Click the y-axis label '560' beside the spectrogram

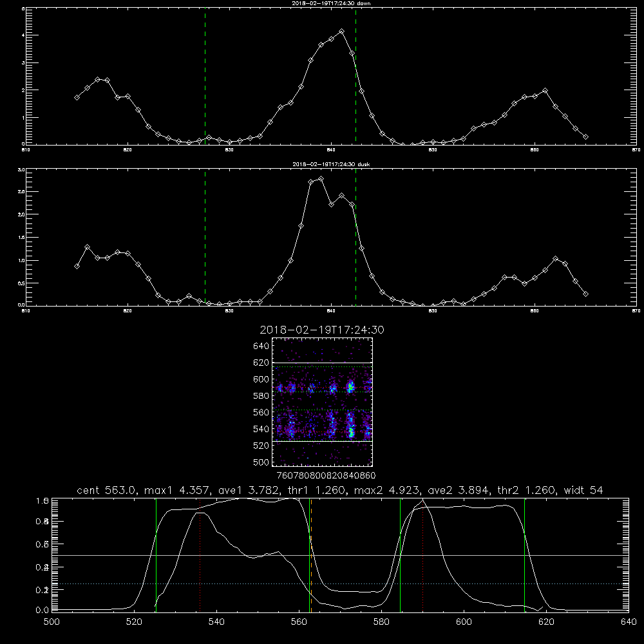point(261,412)
